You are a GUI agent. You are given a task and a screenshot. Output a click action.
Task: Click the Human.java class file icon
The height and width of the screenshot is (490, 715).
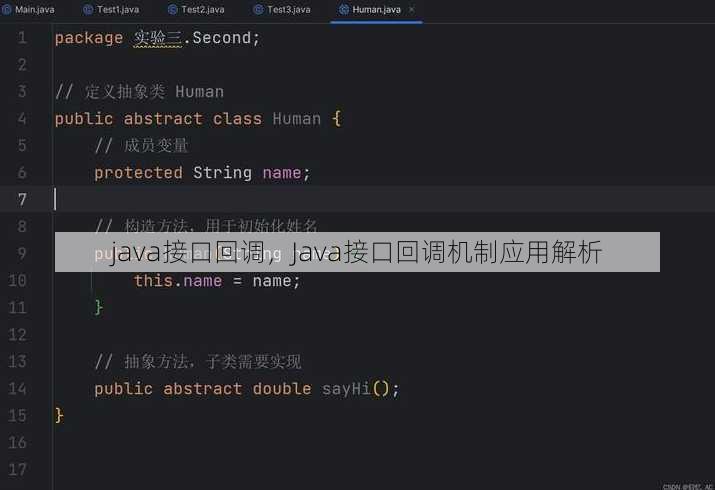(344, 10)
